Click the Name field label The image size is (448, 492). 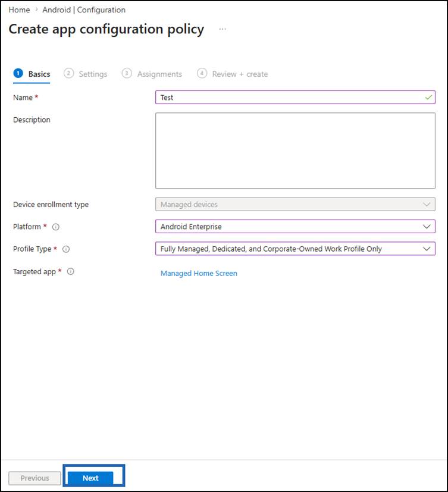tap(23, 98)
